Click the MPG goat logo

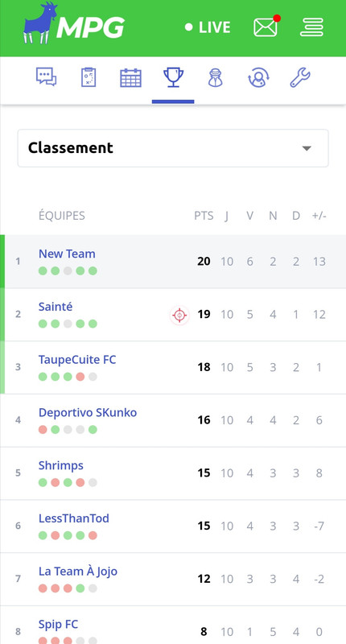coord(74,23)
